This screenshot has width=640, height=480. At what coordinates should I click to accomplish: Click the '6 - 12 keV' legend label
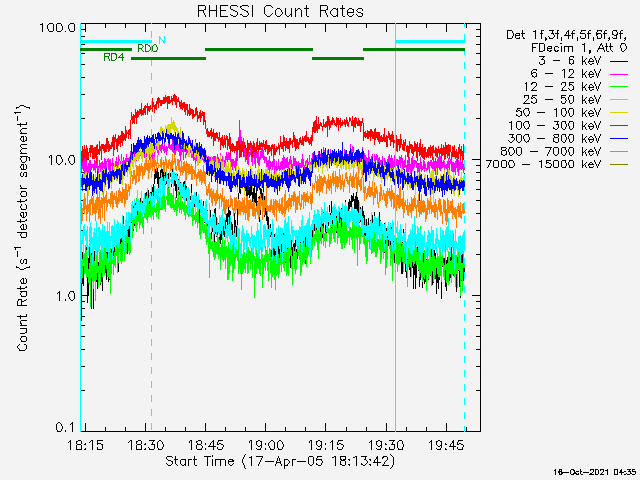pyautogui.click(x=566, y=74)
